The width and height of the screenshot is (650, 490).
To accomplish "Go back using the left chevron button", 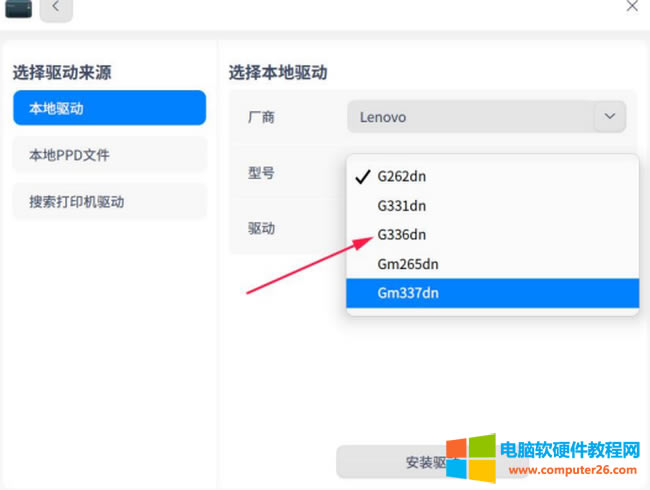I will (x=56, y=8).
